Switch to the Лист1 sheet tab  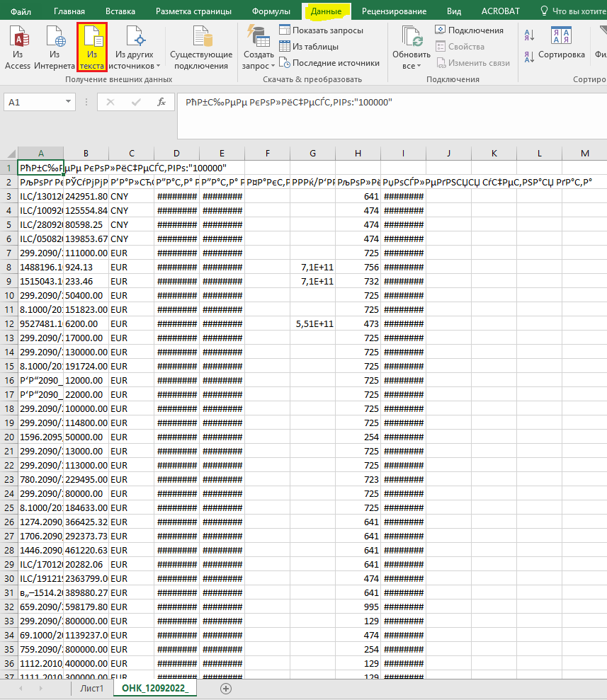91,688
